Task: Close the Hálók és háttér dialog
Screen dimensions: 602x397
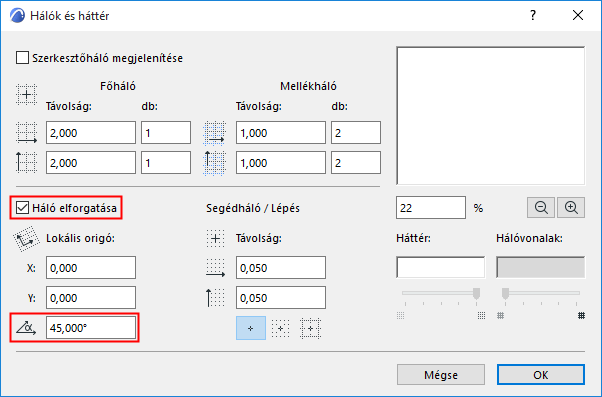Action: click(x=578, y=15)
